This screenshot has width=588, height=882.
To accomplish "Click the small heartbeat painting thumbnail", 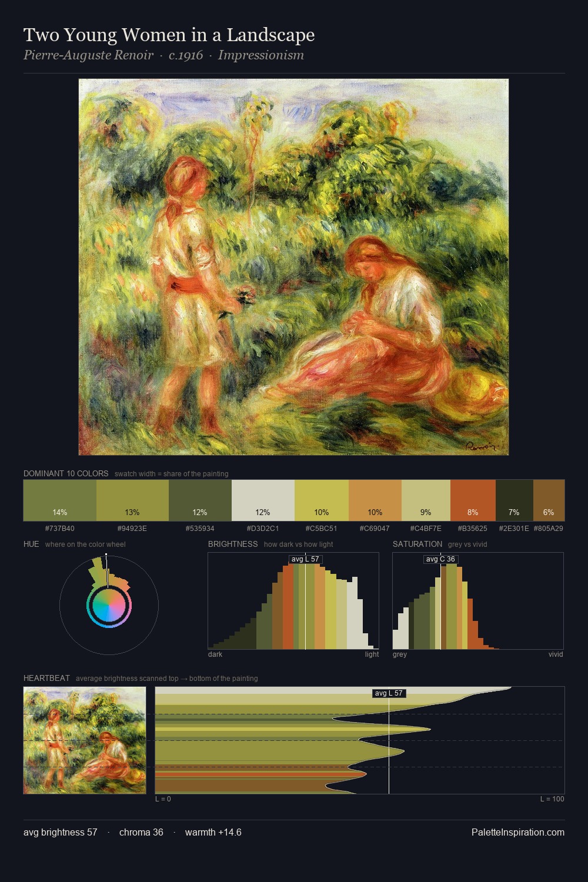I will (x=85, y=740).
